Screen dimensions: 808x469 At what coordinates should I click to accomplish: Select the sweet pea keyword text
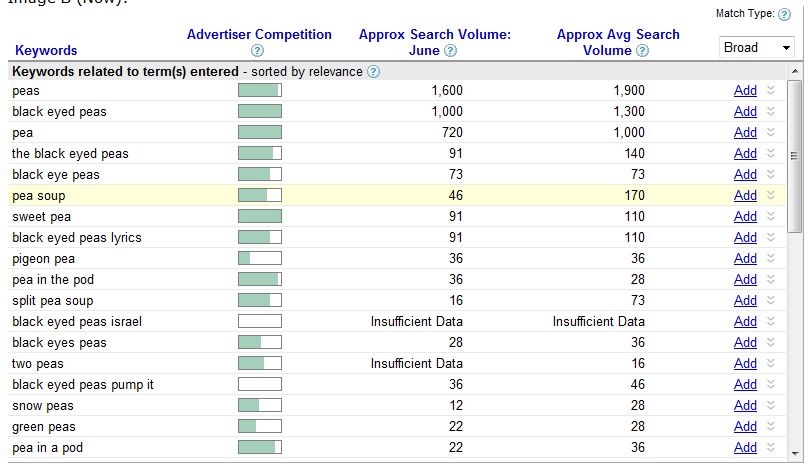pos(41,217)
